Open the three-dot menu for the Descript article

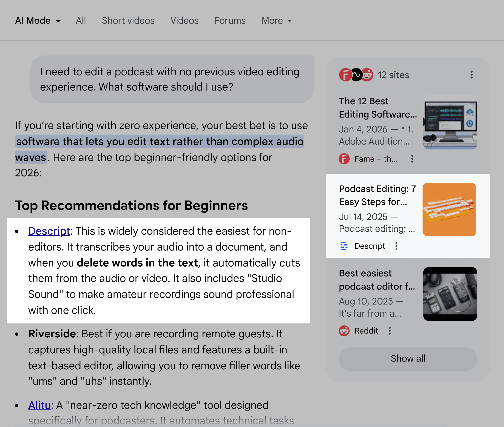[396, 246]
